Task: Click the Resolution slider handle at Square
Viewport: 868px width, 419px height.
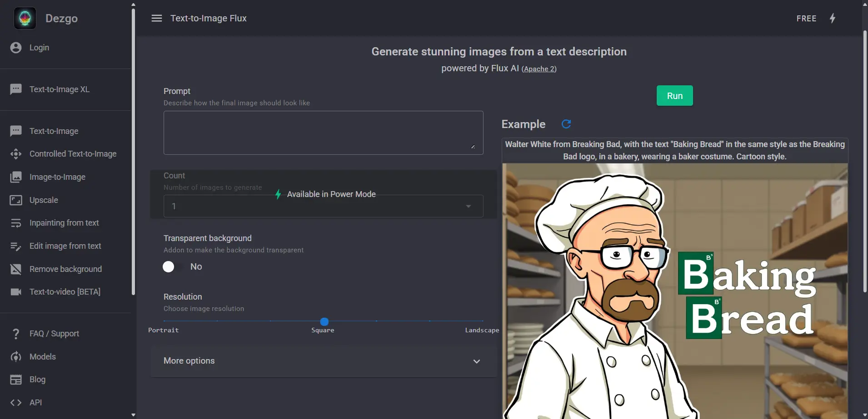Action: pyautogui.click(x=324, y=321)
